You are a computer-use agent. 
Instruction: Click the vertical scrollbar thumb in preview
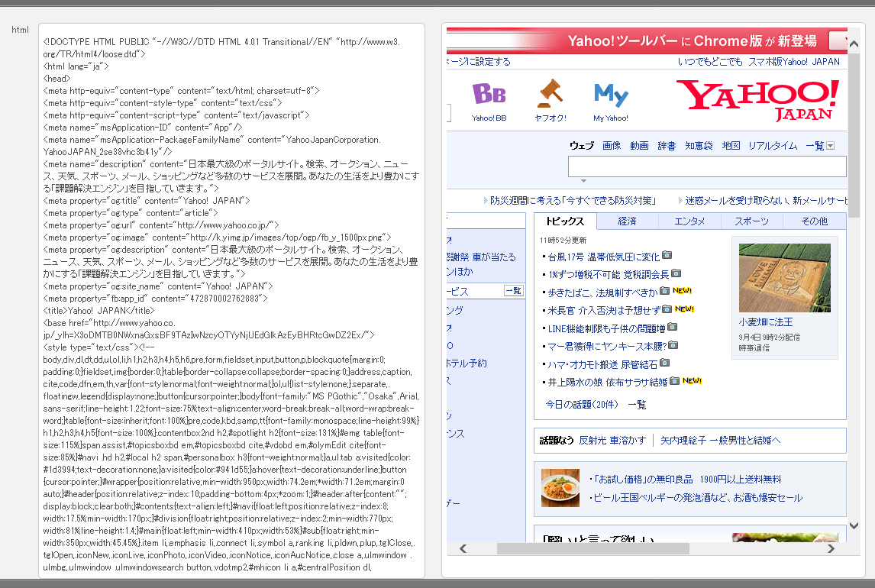[x=854, y=136]
